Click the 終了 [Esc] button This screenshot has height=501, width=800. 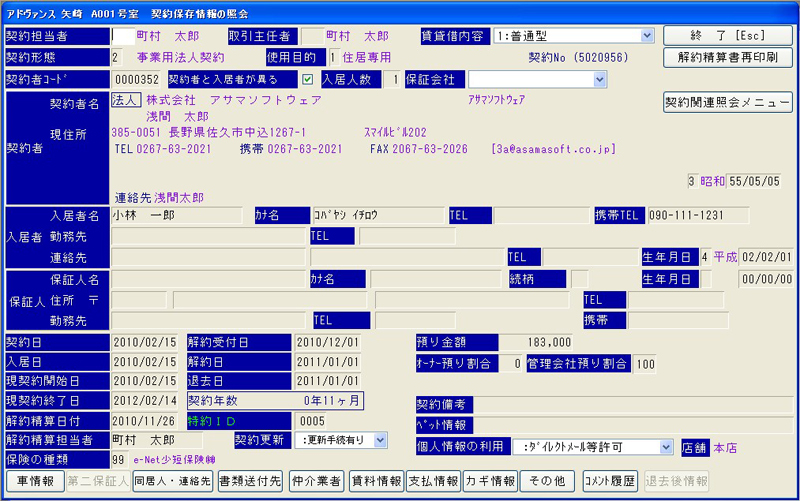pyautogui.click(x=728, y=35)
